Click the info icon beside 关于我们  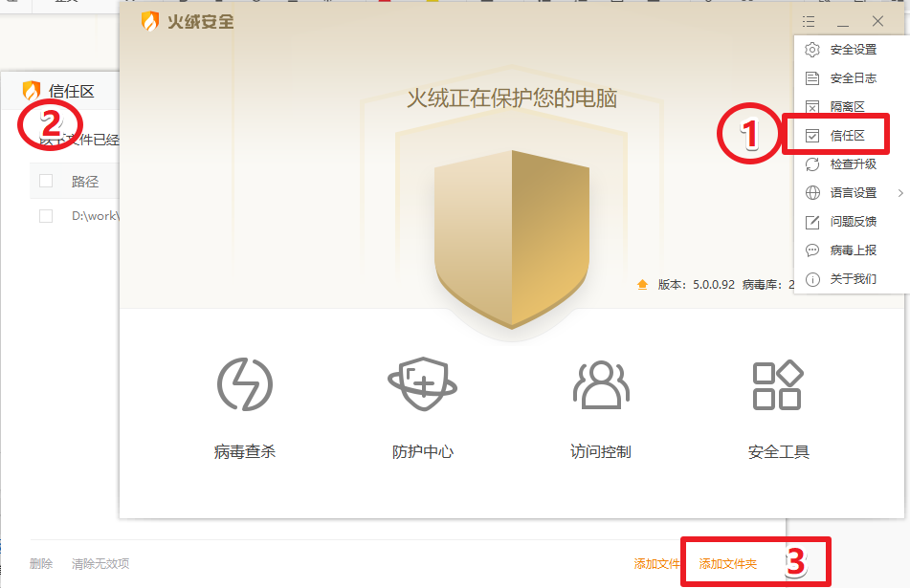(x=812, y=279)
